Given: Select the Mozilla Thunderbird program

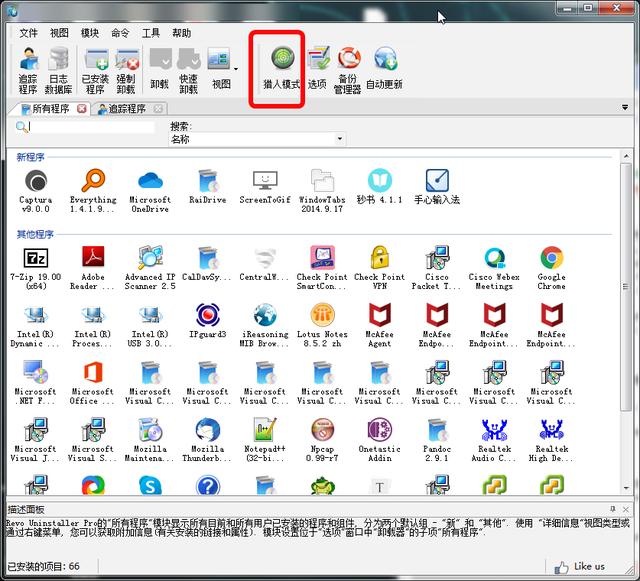Looking at the screenshot, I should (x=208, y=440).
